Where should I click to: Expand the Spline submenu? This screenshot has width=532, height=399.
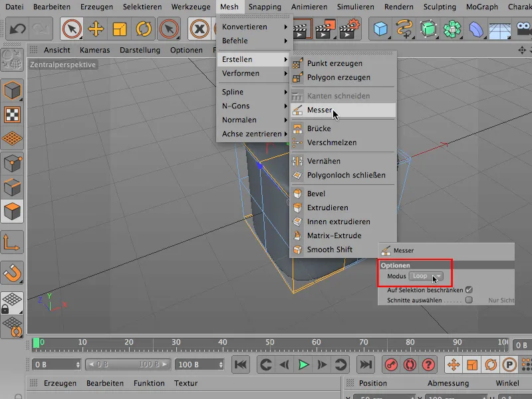(255, 92)
